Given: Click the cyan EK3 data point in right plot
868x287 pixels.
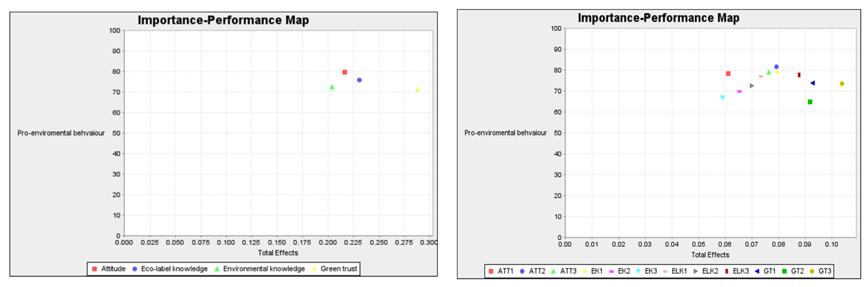Looking at the screenshot, I should 722,98.
